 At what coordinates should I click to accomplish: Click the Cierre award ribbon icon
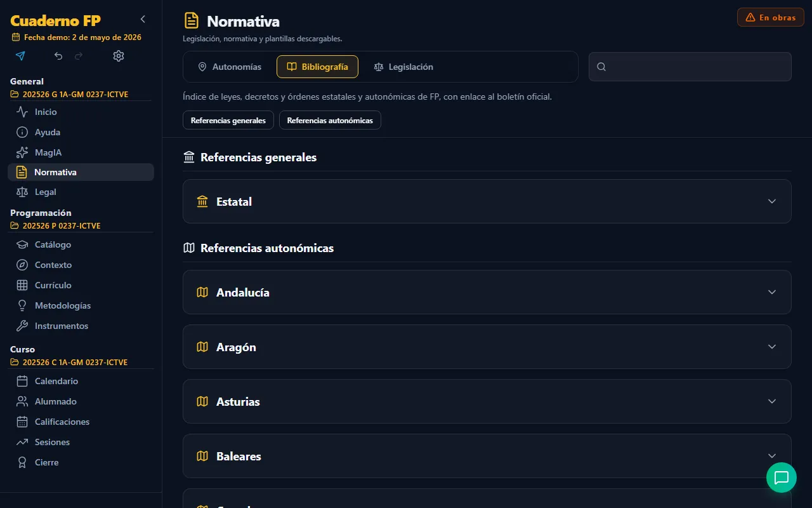click(x=22, y=462)
